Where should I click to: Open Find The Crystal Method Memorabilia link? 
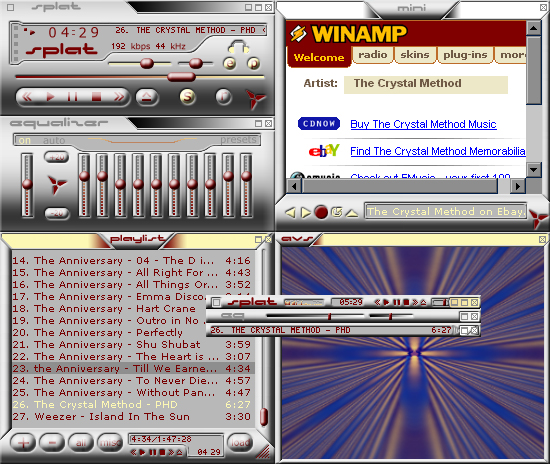(438, 151)
